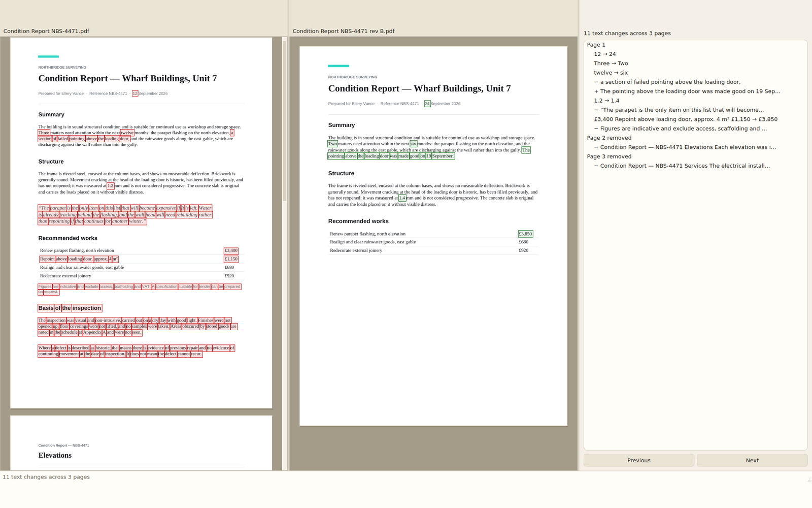Click the 'Basis of the inspection' heading
812x508 pixels.
pos(70,308)
